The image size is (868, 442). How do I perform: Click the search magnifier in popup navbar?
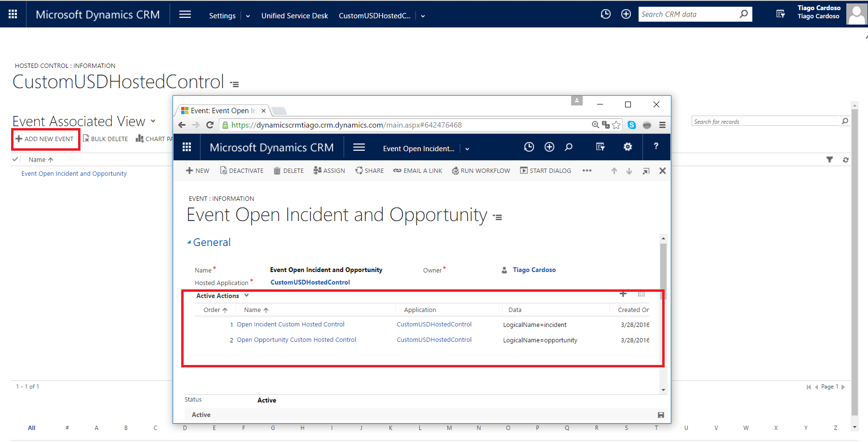click(x=569, y=147)
